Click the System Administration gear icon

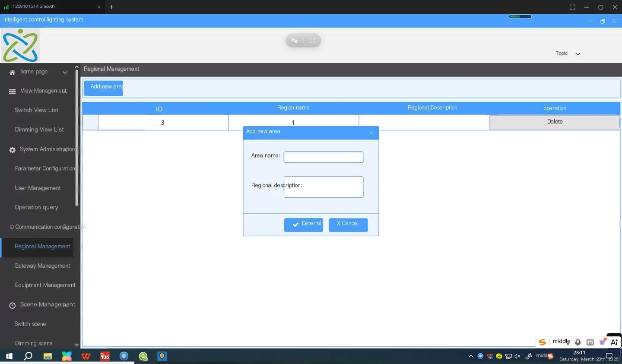[x=12, y=150]
